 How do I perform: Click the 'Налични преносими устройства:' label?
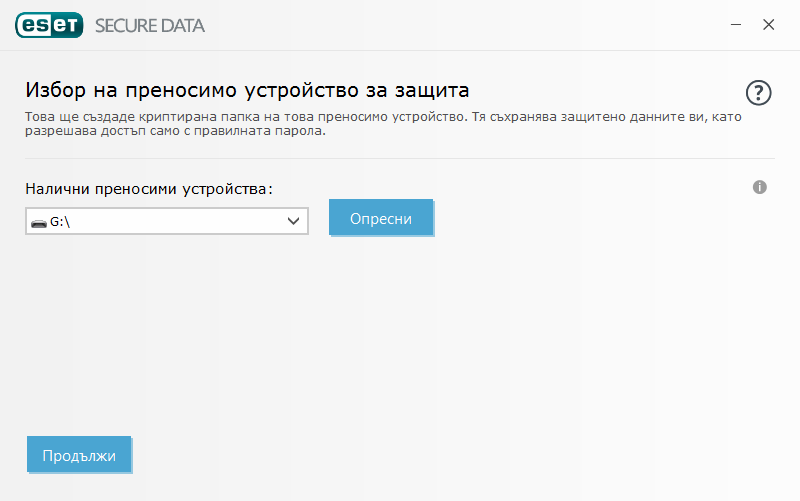point(149,189)
